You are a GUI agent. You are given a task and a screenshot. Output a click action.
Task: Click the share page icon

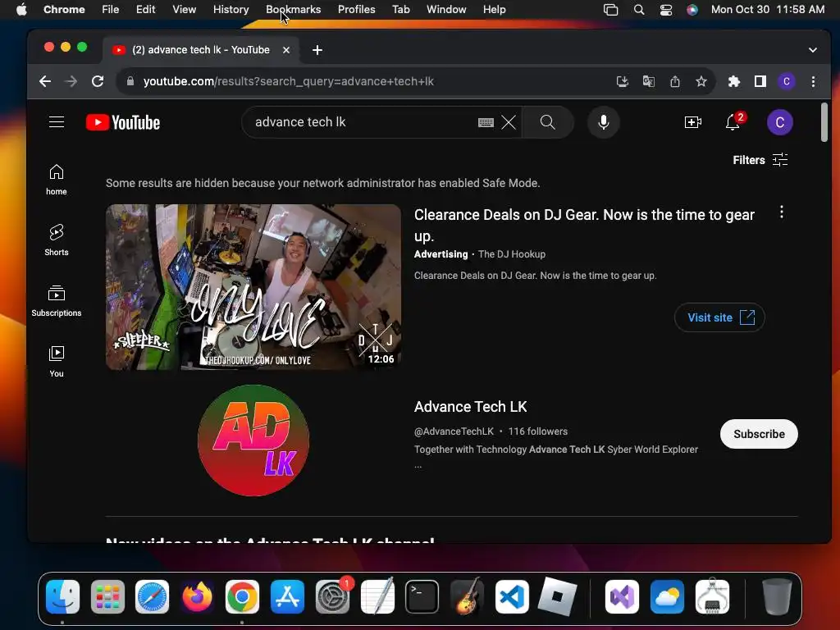[x=675, y=81]
